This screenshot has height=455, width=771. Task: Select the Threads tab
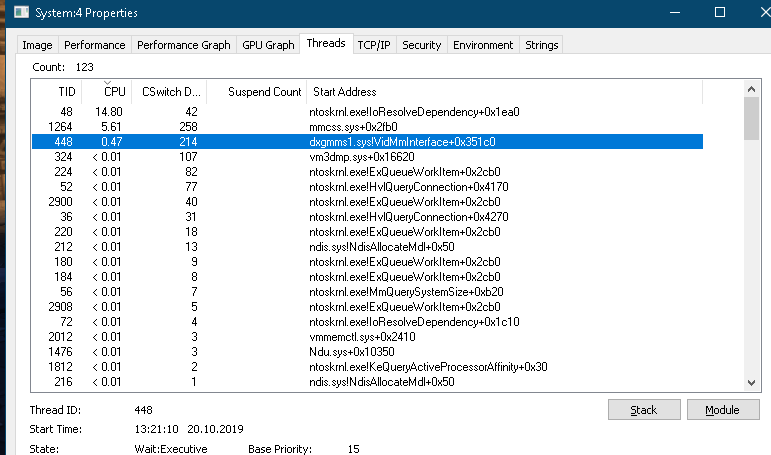[x=326, y=43]
